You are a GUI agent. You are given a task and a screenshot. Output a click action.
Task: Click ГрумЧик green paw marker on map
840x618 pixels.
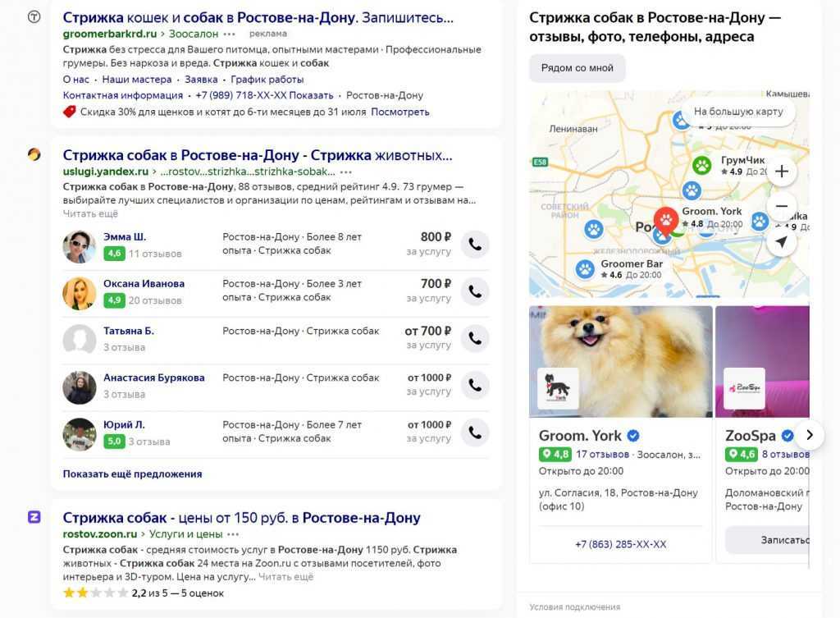tap(701, 166)
